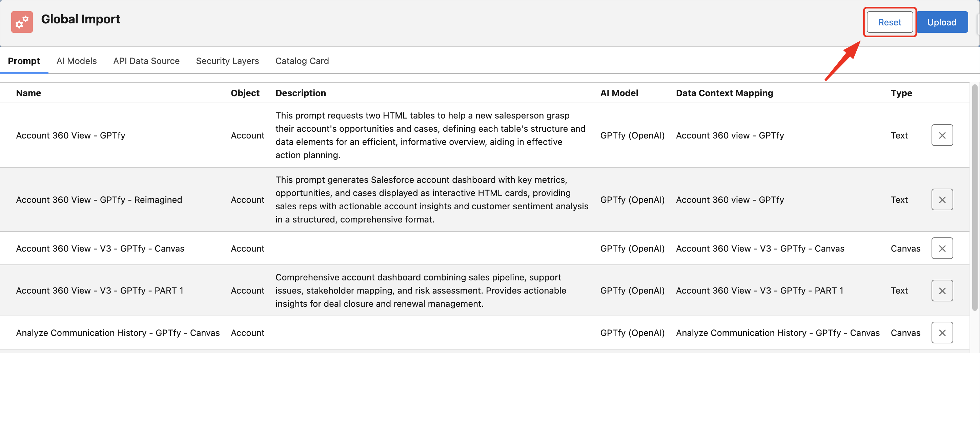980x426 pixels.
Task: Click Account 360 View - GPTfy - Reimagined name
Action: click(99, 199)
